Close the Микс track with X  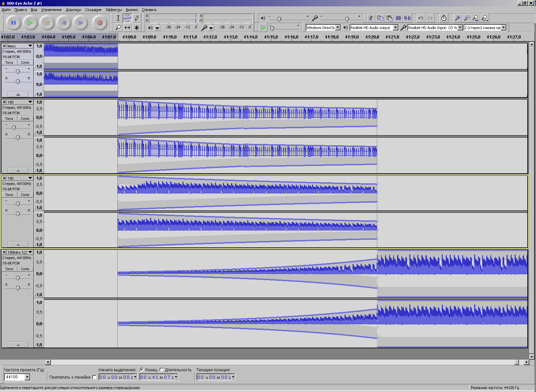[x=4, y=46]
